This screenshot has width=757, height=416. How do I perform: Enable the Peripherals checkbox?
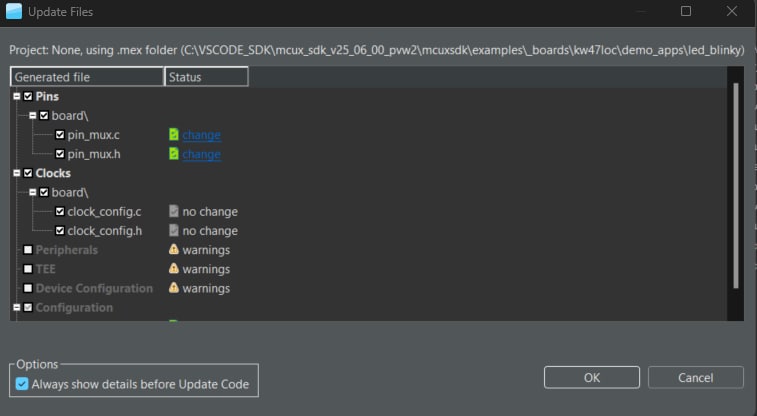tap(28, 250)
